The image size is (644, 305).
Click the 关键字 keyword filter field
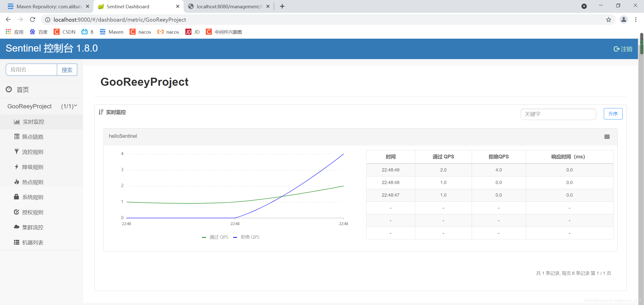coord(558,114)
